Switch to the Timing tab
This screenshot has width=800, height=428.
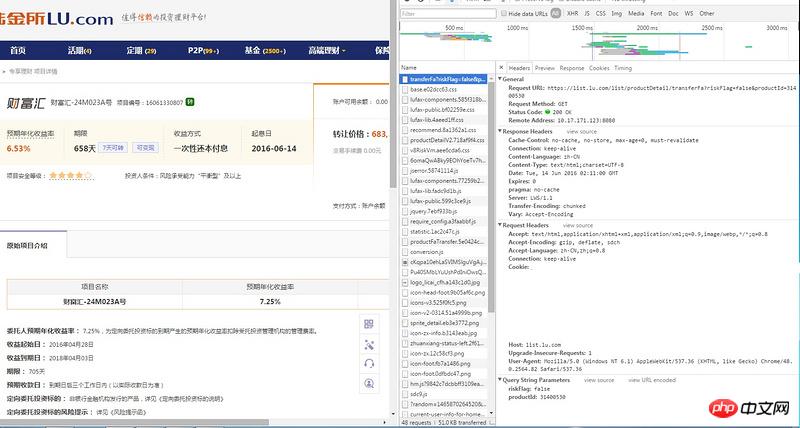point(622,68)
